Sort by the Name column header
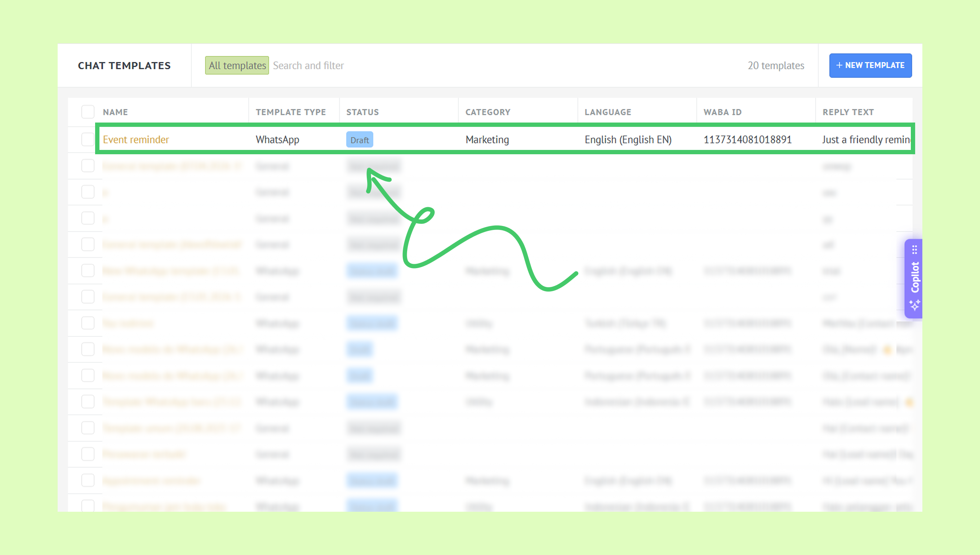Screen dimensions: 980x555 click(x=115, y=112)
